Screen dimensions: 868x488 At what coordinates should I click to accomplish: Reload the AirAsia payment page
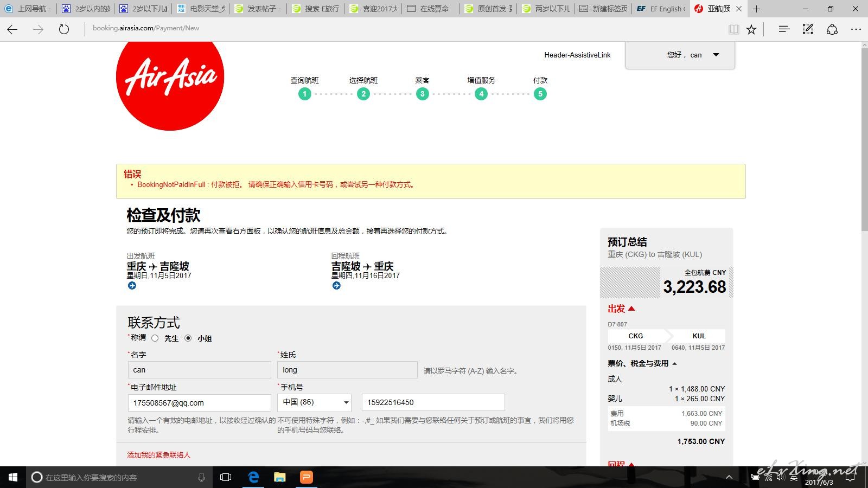click(64, 29)
